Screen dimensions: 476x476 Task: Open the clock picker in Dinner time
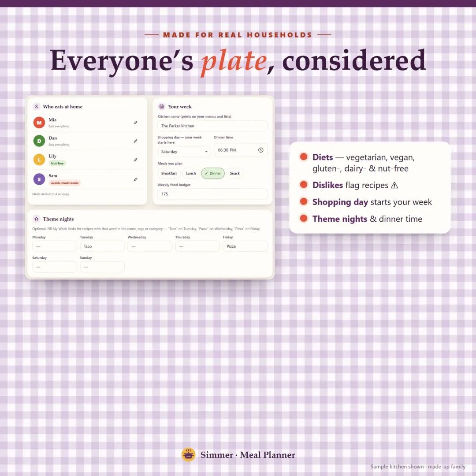point(260,150)
